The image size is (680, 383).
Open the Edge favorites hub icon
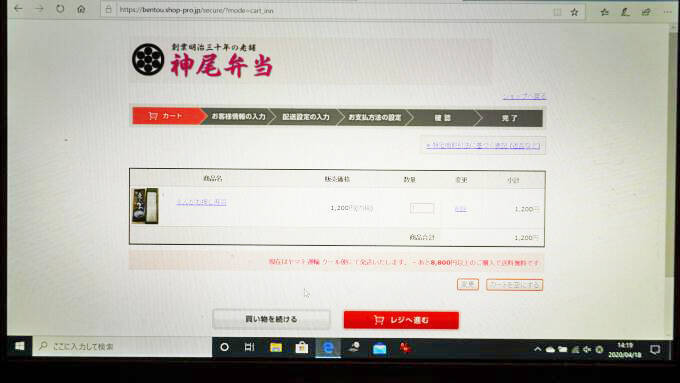click(x=605, y=12)
